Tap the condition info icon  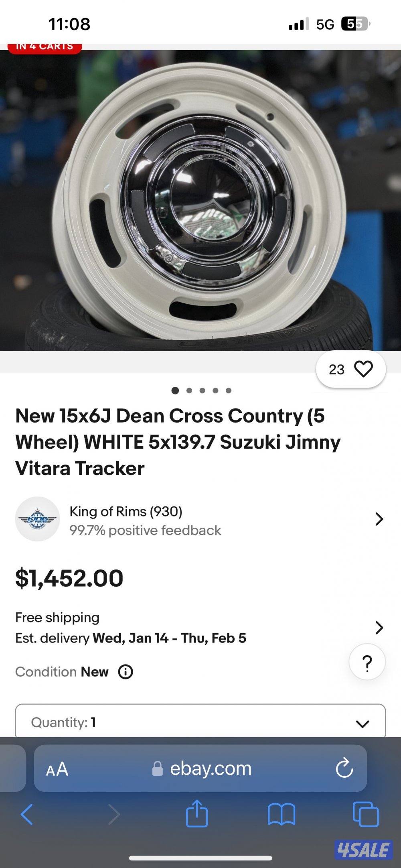pos(126,672)
